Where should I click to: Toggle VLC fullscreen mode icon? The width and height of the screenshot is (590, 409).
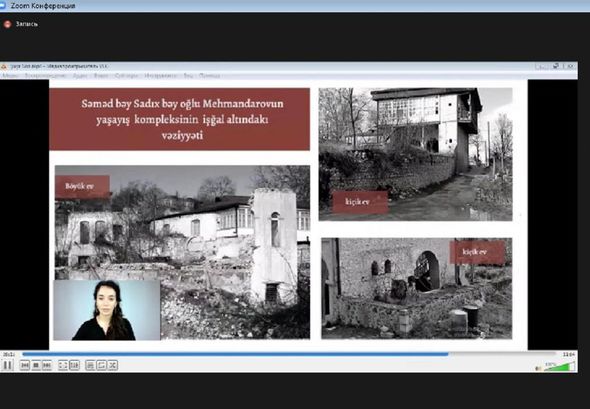[x=63, y=365]
